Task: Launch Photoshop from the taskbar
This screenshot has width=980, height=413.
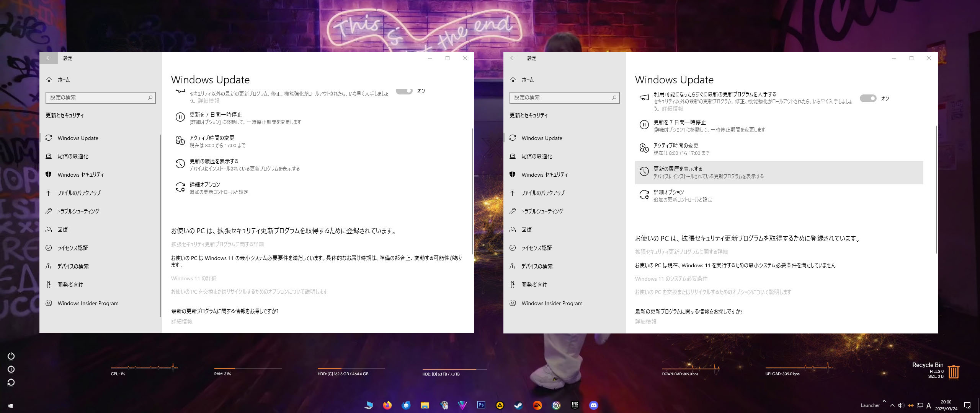Action: tap(481, 405)
